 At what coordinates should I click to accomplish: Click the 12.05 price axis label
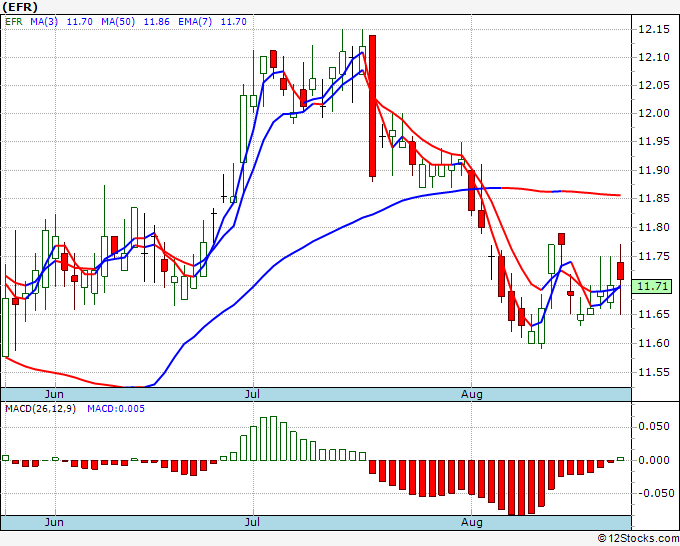[x=654, y=85]
